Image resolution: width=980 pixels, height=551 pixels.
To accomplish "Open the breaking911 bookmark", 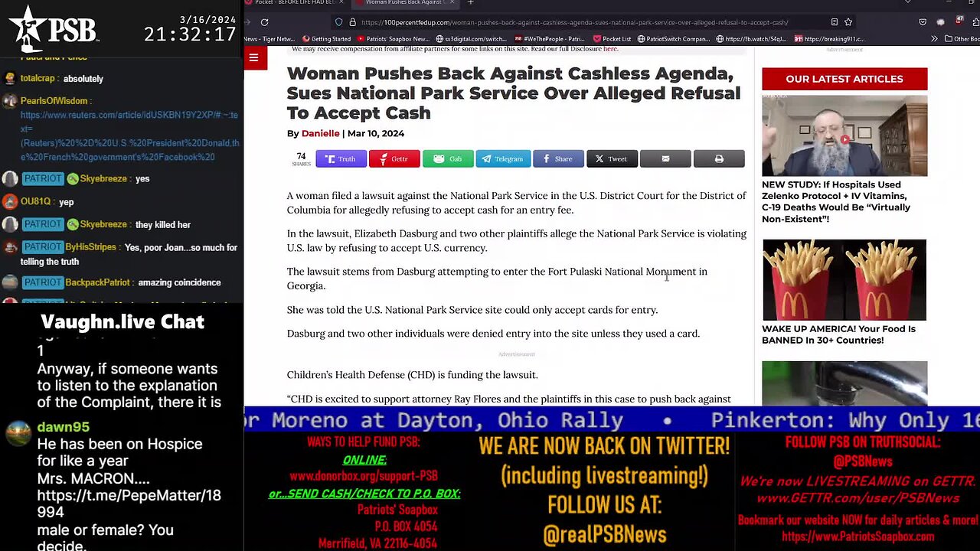I will [829, 39].
